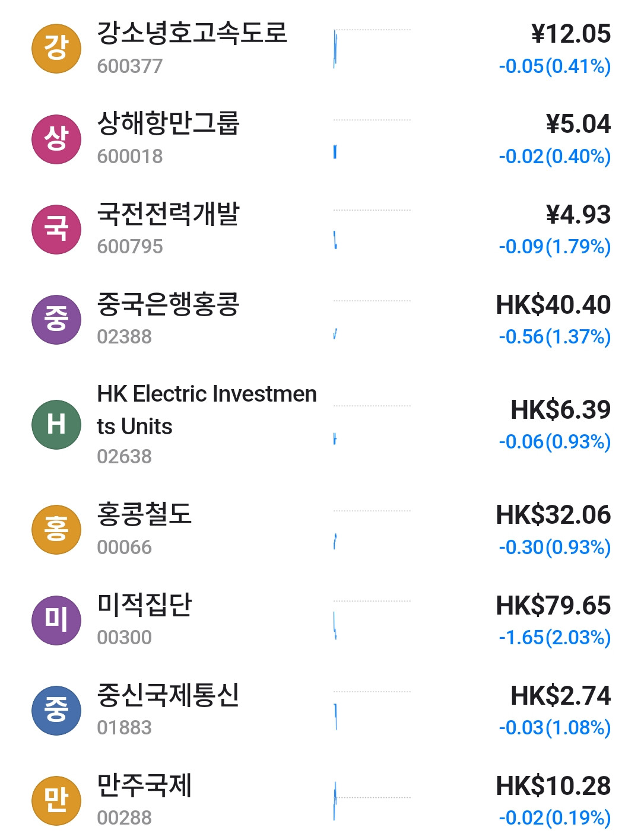
Task: View the 국전전력개발 mini price chart
Action: coord(372,230)
